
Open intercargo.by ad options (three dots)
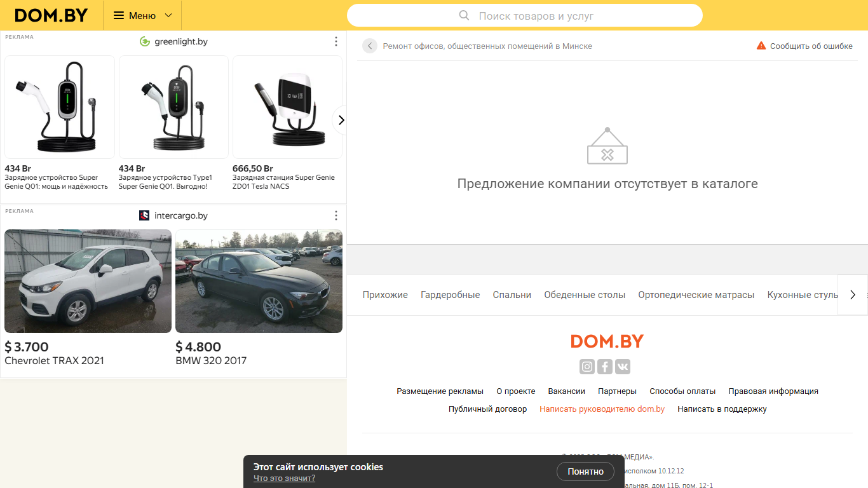(336, 215)
